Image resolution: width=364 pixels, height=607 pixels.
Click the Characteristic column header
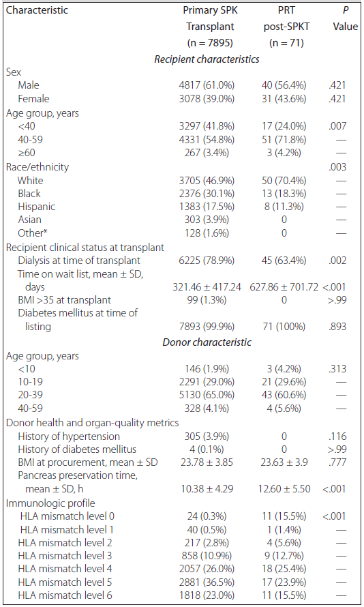[x=37, y=10]
